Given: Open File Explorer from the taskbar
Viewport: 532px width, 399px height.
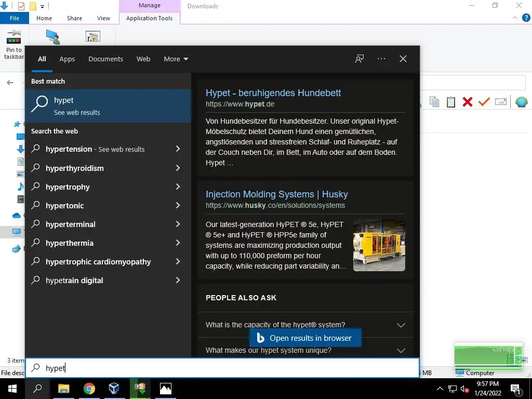Looking at the screenshot, I should [63, 389].
